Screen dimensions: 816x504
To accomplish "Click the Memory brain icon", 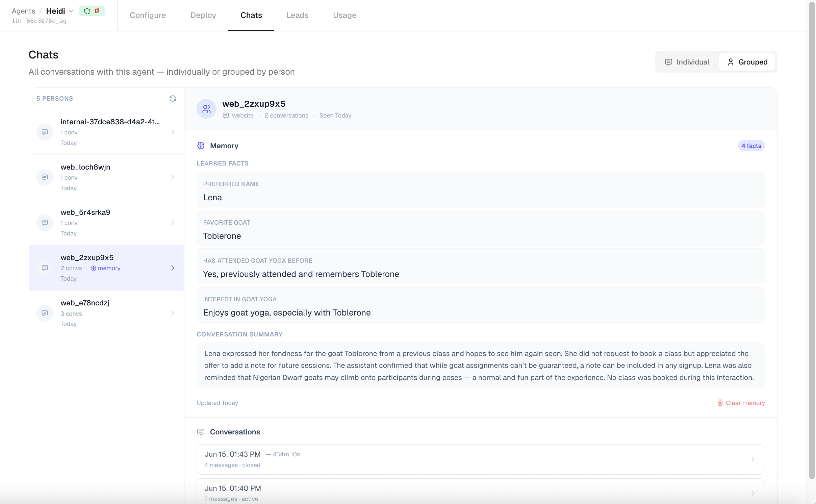I will tap(201, 146).
